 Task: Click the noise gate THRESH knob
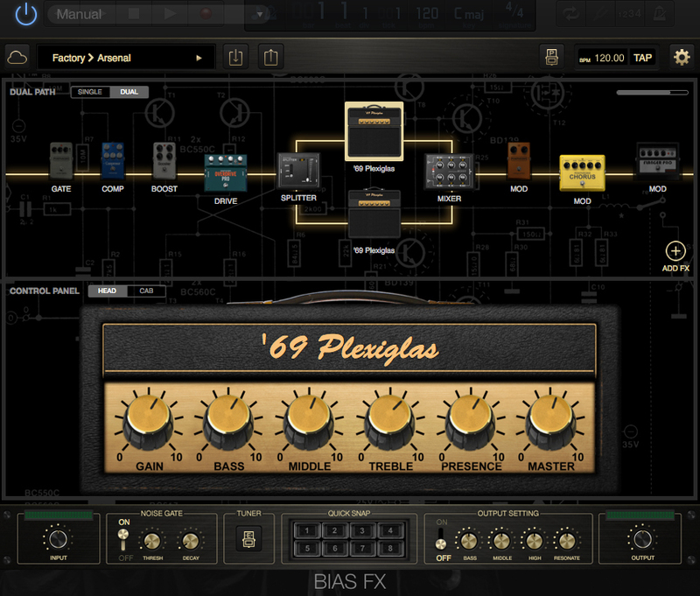click(x=152, y=541)
